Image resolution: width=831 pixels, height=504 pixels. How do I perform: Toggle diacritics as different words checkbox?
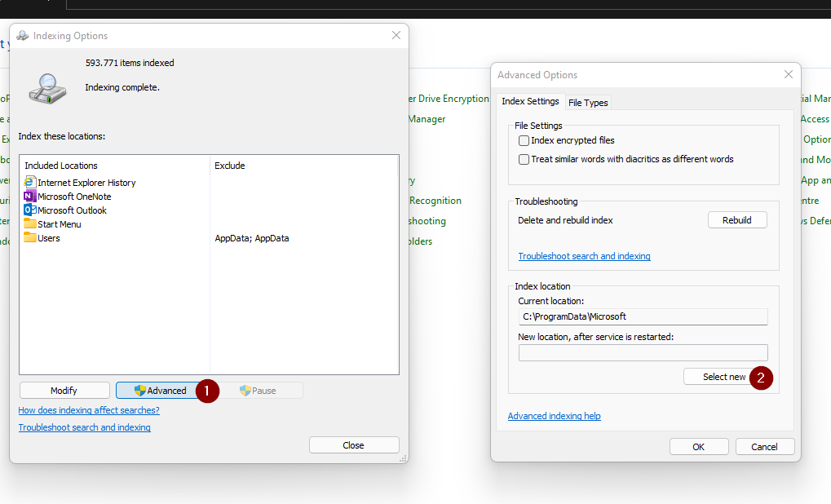tap(524, 160)
